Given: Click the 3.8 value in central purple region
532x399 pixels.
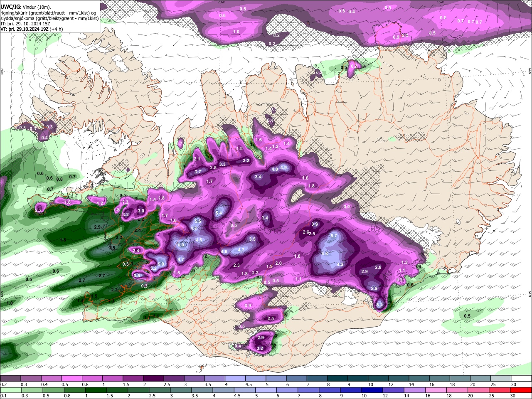Looking at the screenshot, I should click(x=252, y=239).
